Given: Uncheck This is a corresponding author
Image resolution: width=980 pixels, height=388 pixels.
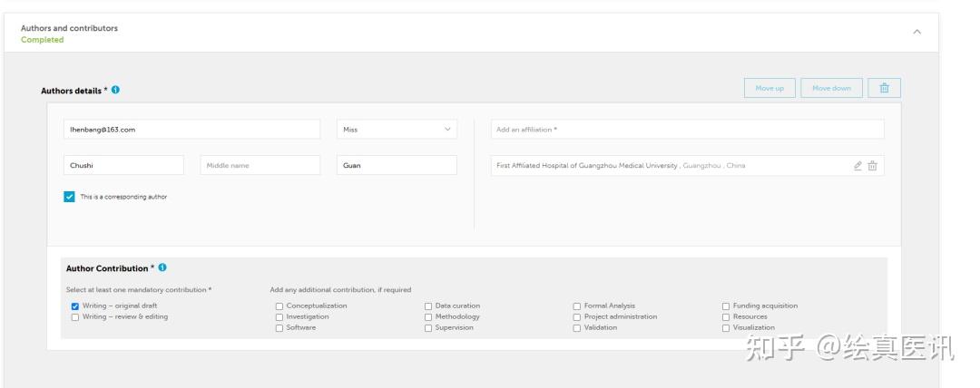Looking at the screenshot, I should pyautogui.click(x=70, y=197).
